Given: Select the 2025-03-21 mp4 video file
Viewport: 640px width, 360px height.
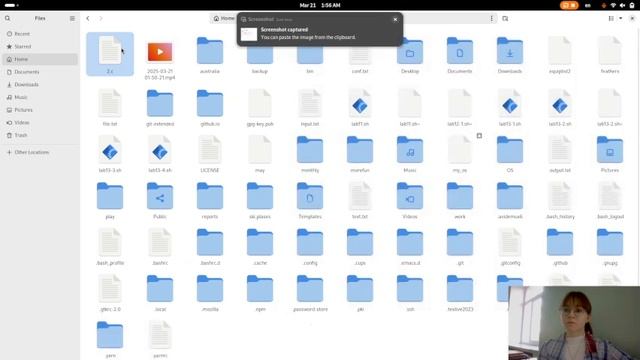Looking at the screenshot, I should tap(160, 52).
